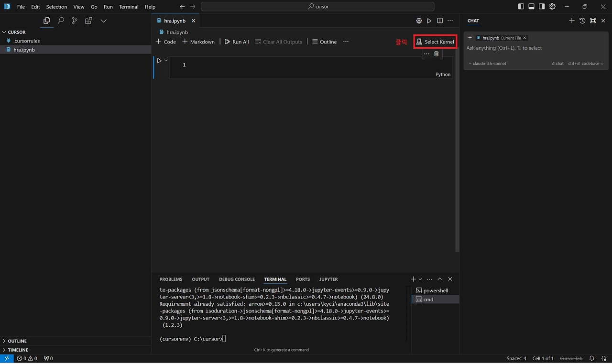This screenshot has width=612, height=364.
Task: Close the CHAT panel
Action: (603, 21)
